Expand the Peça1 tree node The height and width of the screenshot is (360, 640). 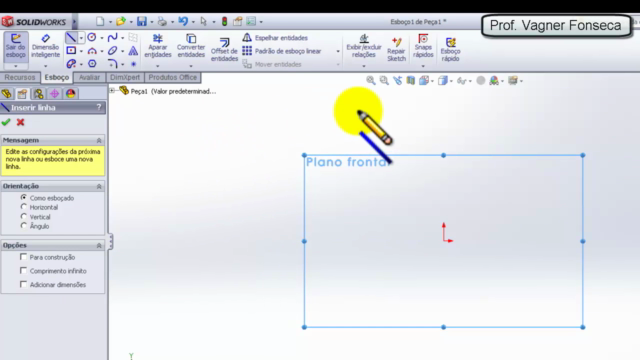coord(112,91)
